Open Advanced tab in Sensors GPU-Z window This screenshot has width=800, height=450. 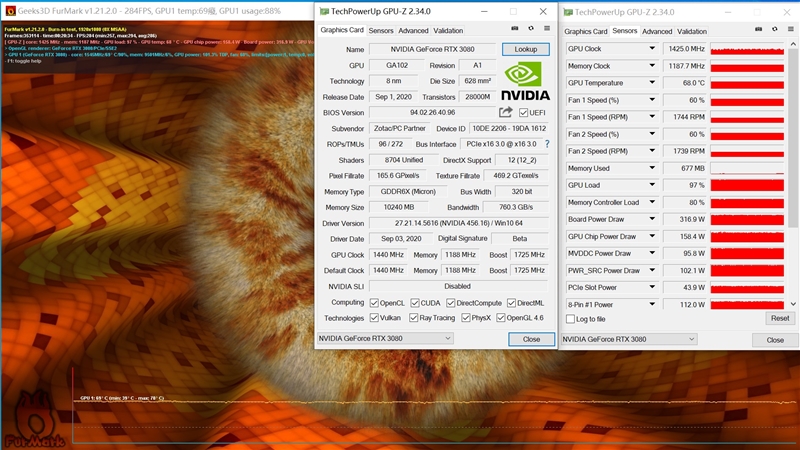(x=657, y=31)
